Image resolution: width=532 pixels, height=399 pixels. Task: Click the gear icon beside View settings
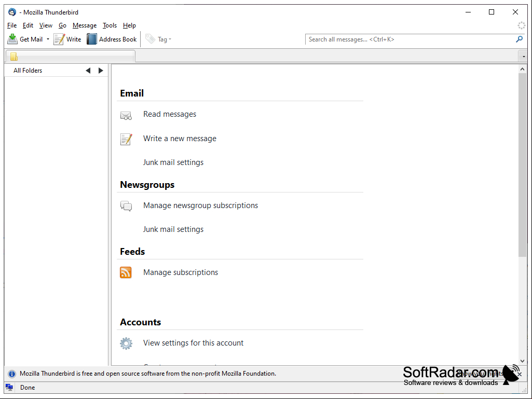[x=126, y=343]
